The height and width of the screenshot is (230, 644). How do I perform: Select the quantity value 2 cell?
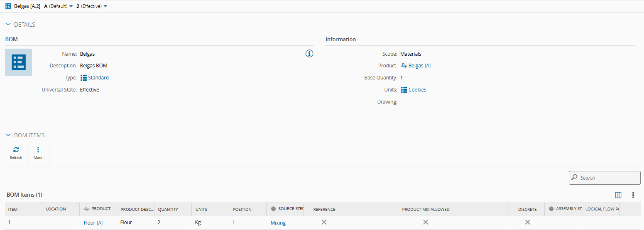(173, 223)
